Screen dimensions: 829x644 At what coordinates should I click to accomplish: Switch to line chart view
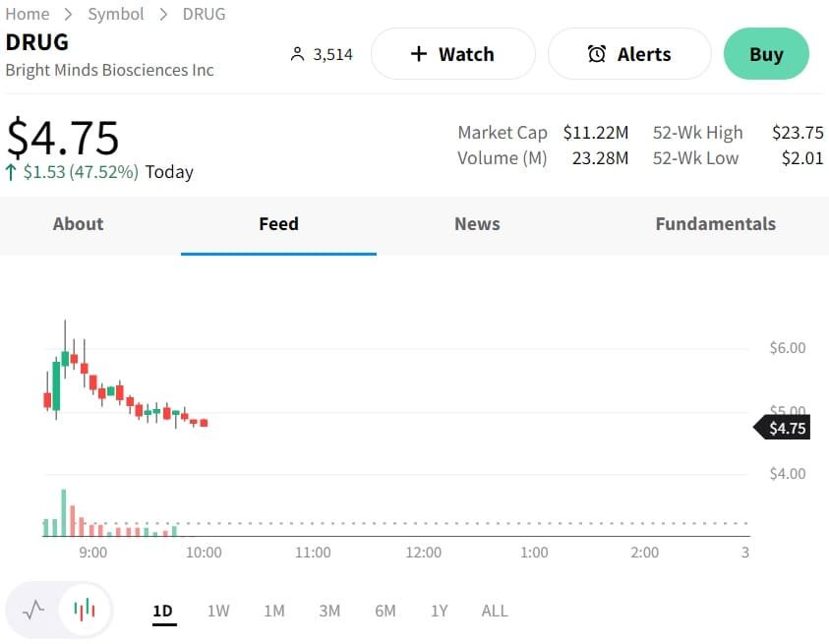(x=34, y=610)
